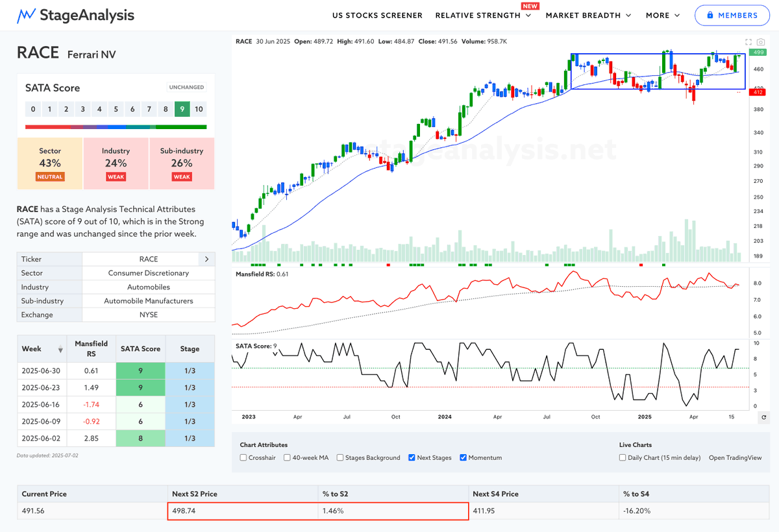Image resolution: width=779 pixels, height=532 pixels.
Task: Click the Stage column header
Action: (x=190, y=349)
